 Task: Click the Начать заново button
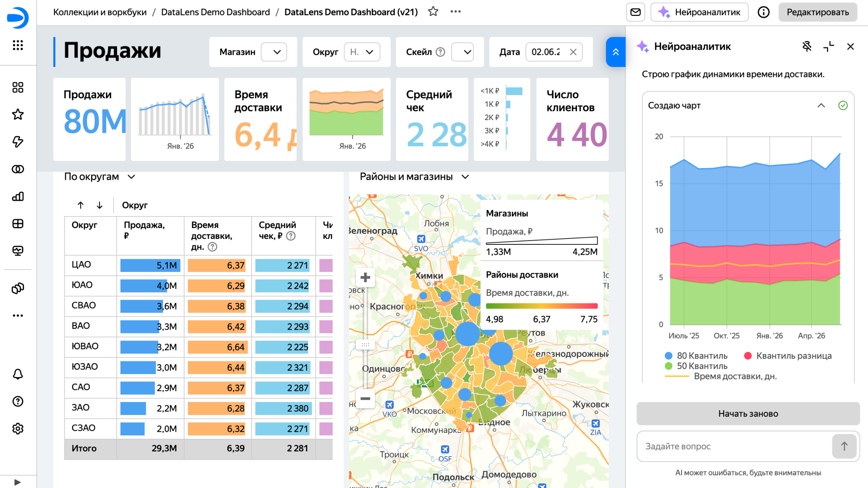point(748,414)
